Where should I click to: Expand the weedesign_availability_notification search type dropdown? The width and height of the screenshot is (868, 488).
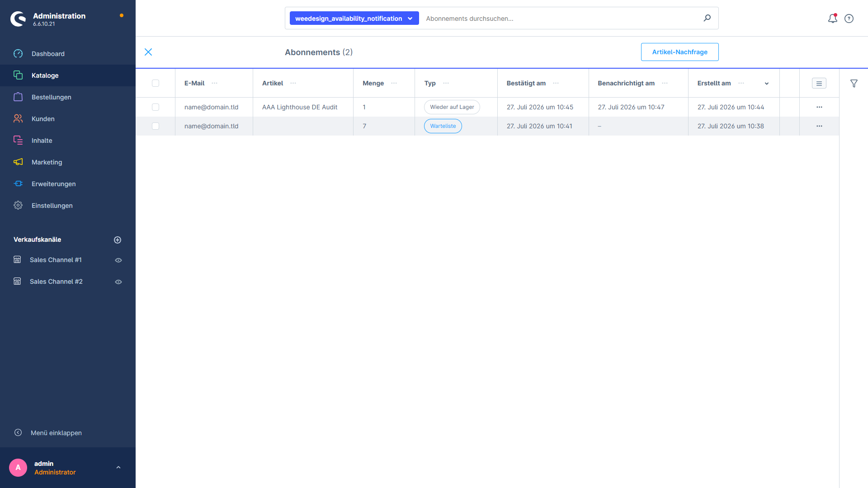point(354,19)
